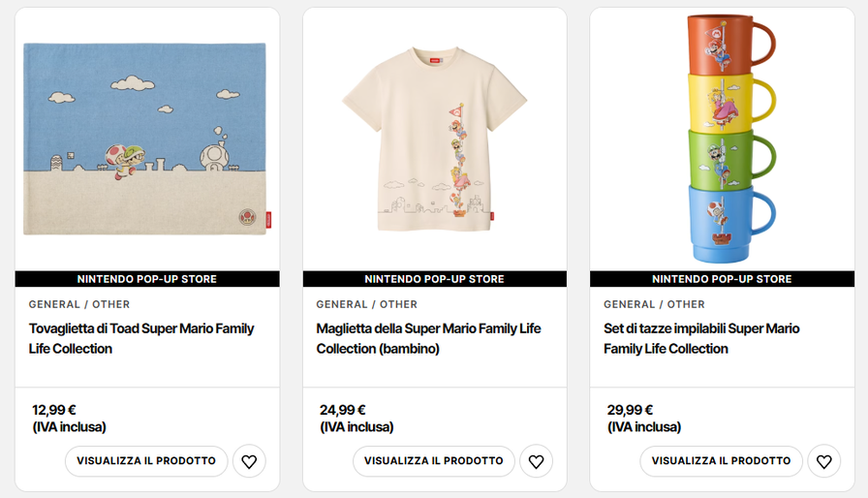Click the blue Toad placemat image

coord(145,139)
